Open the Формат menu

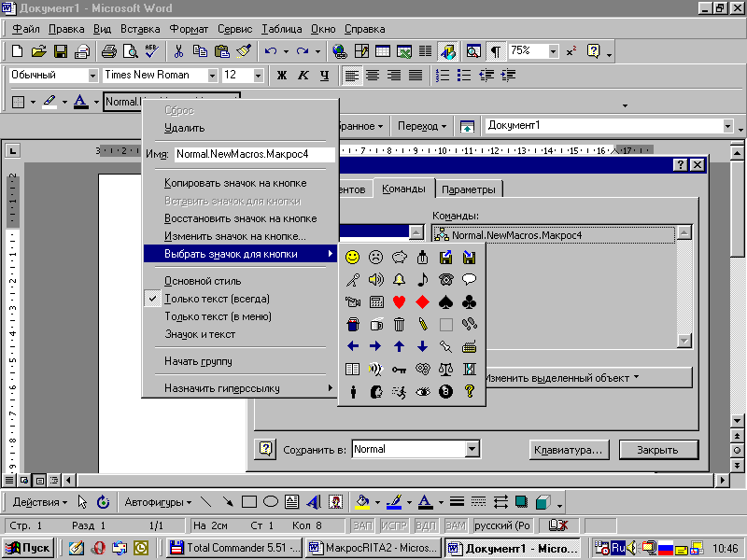189,29
